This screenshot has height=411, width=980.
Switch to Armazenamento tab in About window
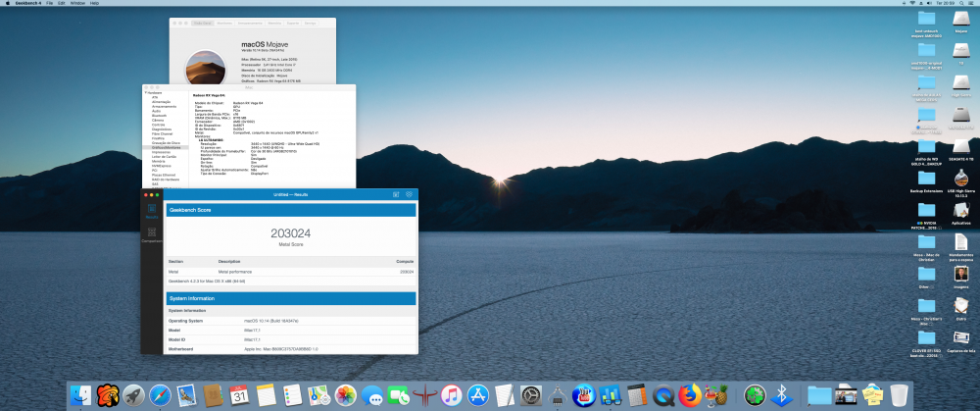click(x=250, y=24)
